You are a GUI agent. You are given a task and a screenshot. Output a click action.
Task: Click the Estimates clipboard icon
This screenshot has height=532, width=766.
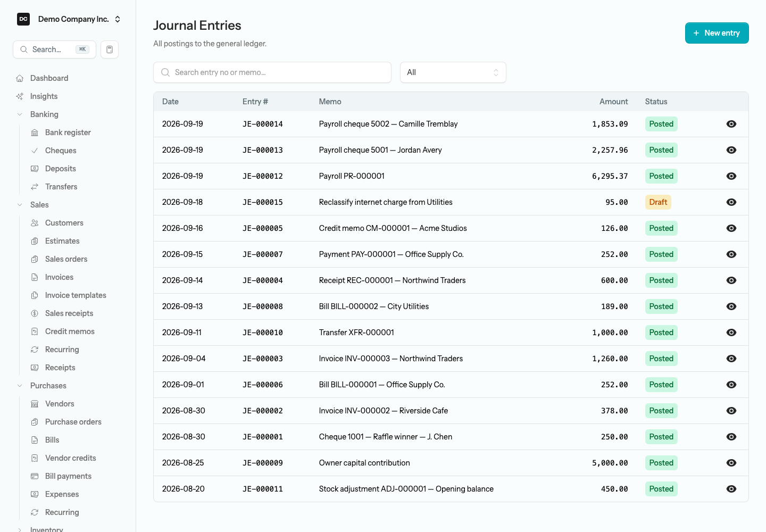35,241
